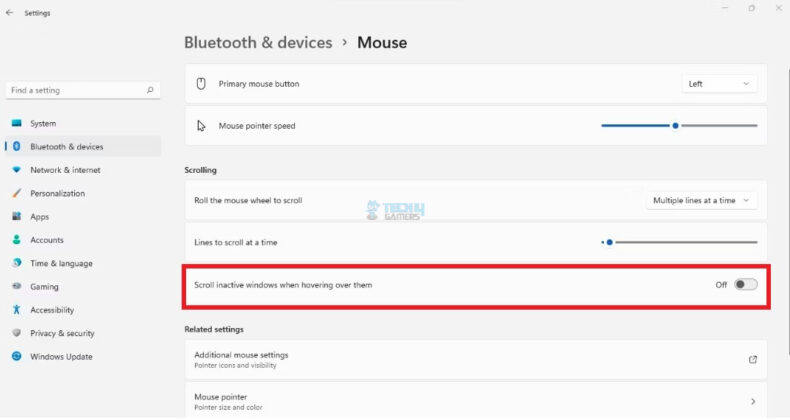Click the Gaming icon in sidebar
The height and width of the screenshot is (420, 790).
(x=17, y=286)
